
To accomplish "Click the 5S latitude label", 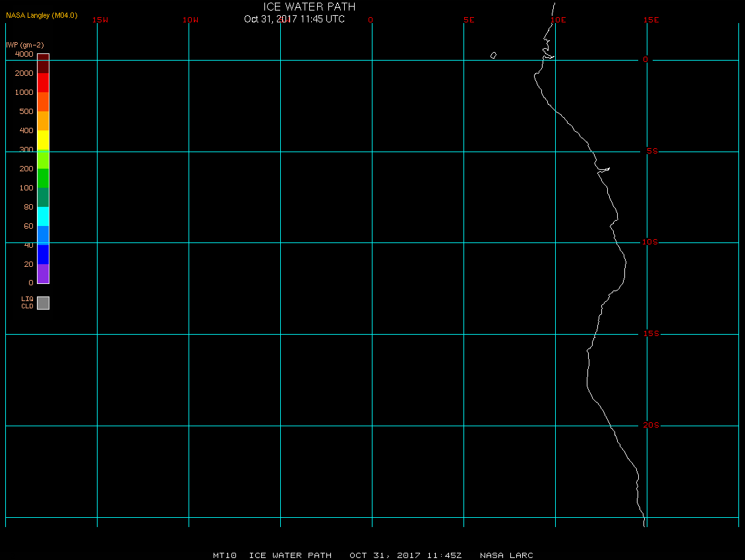I will (652, 151).
